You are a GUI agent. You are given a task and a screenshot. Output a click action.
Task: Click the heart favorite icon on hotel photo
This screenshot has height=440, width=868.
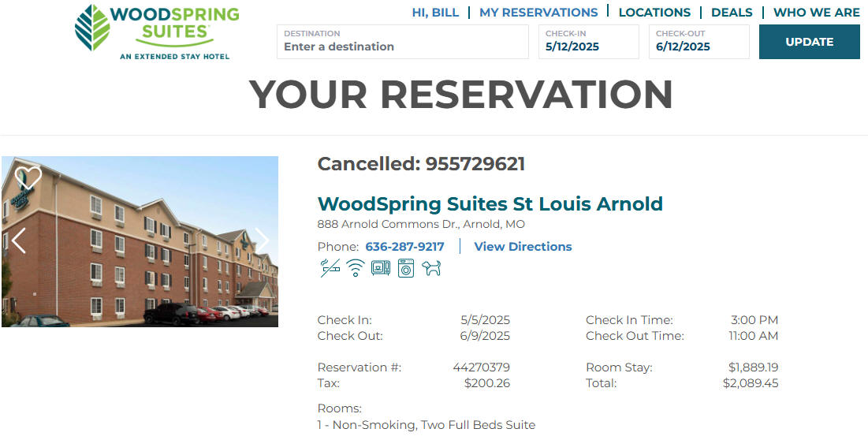point(28,177)
